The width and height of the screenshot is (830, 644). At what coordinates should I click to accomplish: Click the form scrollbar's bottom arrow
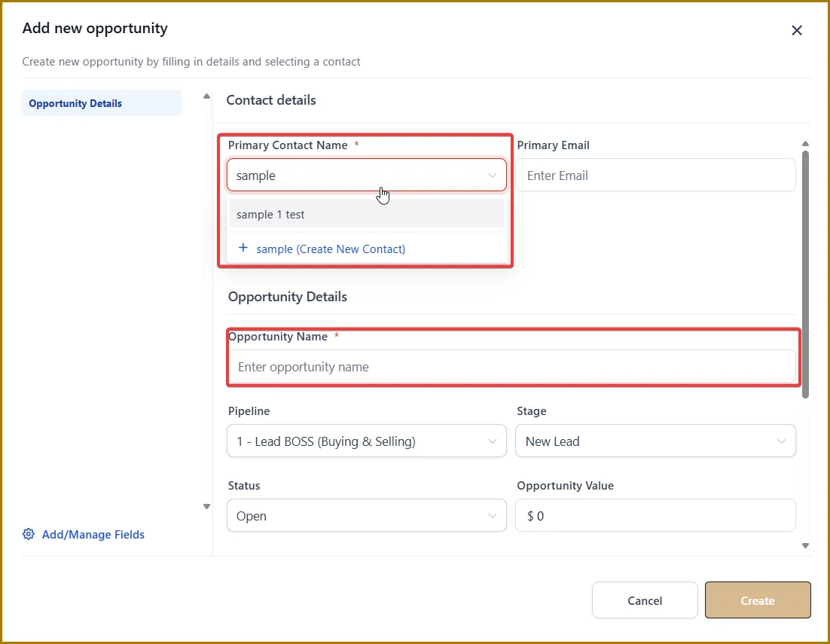click(x=805, y=545)
